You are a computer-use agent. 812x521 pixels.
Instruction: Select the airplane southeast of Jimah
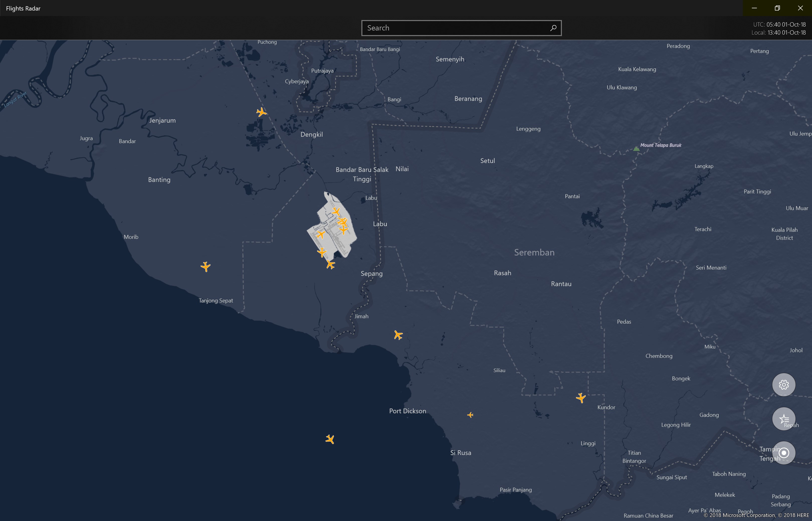tap(398, 335)
